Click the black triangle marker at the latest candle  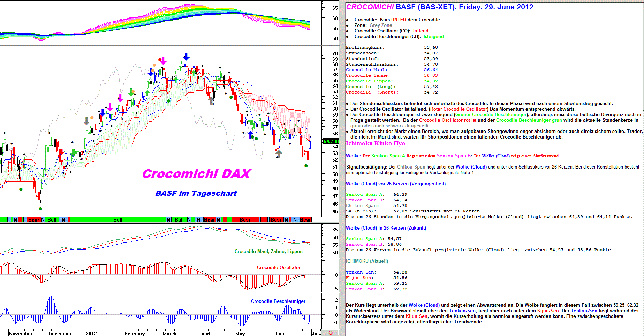click(x=310, y=137)
